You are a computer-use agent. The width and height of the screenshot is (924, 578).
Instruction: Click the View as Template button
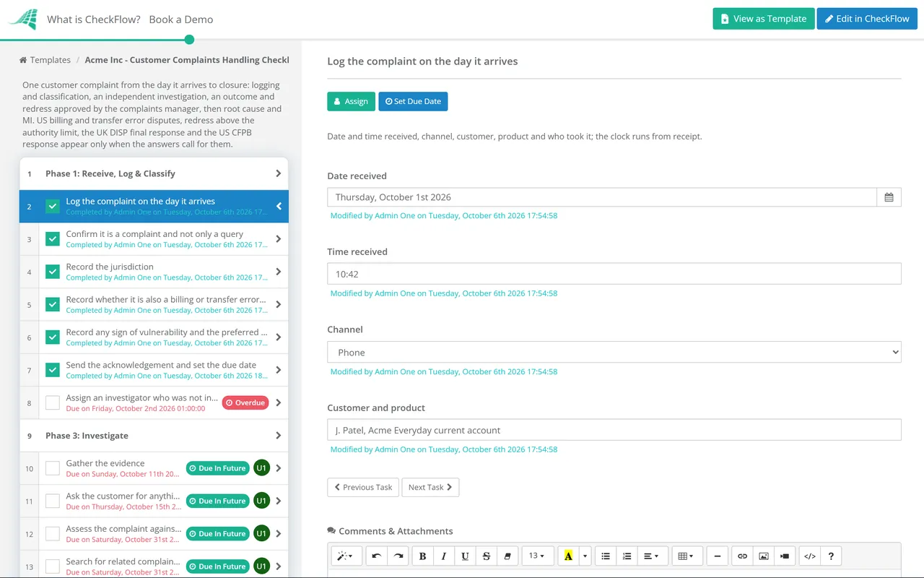pyautogui.click(x=764, y=19)
